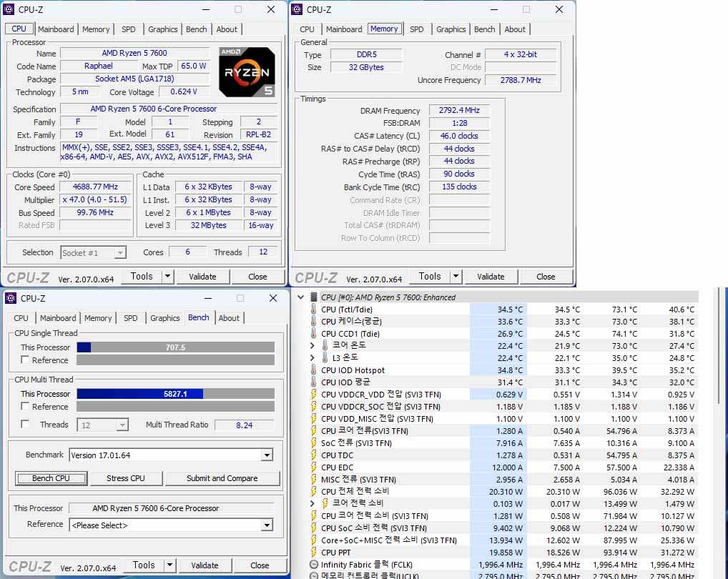Expand the L3 temperature row (L3 온도)
Image resolution: width=728 pixels, height=579 pixels.
[x=313, y=357]
